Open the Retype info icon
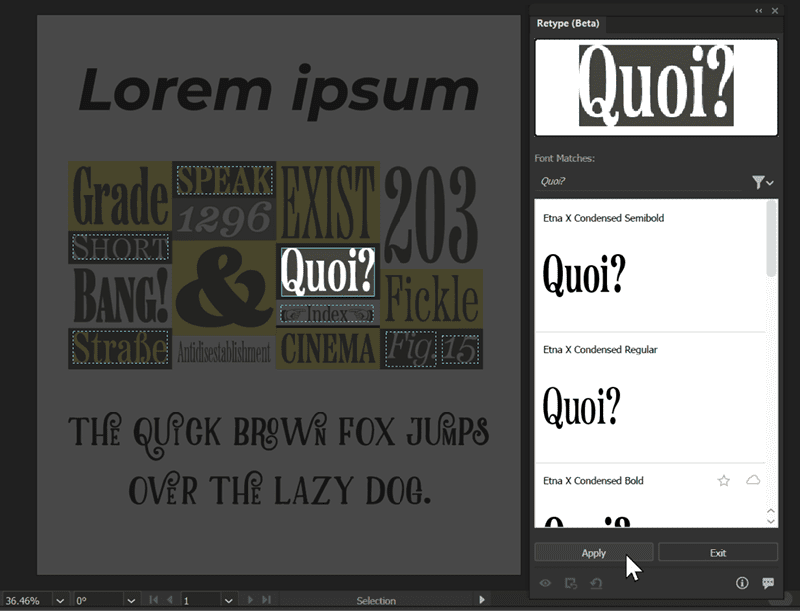The width and height of the screenshot is (800, 611). pos(742,583)
